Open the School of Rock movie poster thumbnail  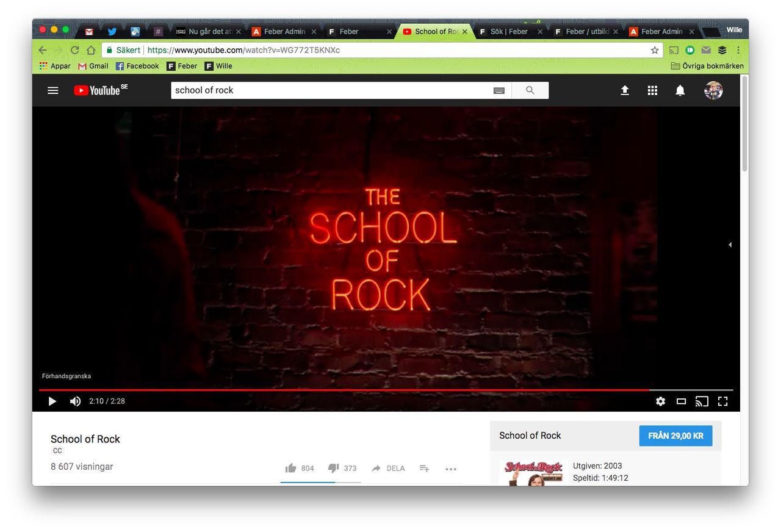[534, 473]
